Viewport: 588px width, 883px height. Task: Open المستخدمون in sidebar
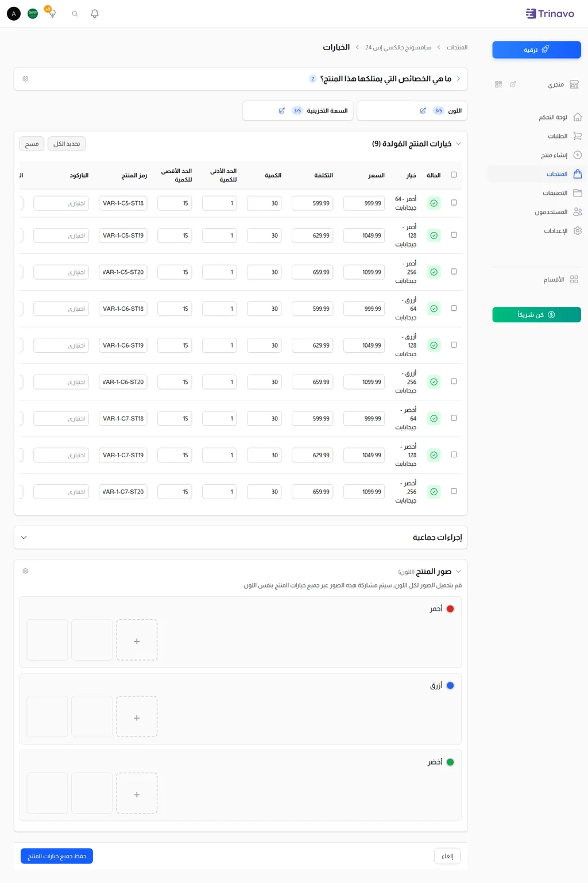(x=558, y=212)
